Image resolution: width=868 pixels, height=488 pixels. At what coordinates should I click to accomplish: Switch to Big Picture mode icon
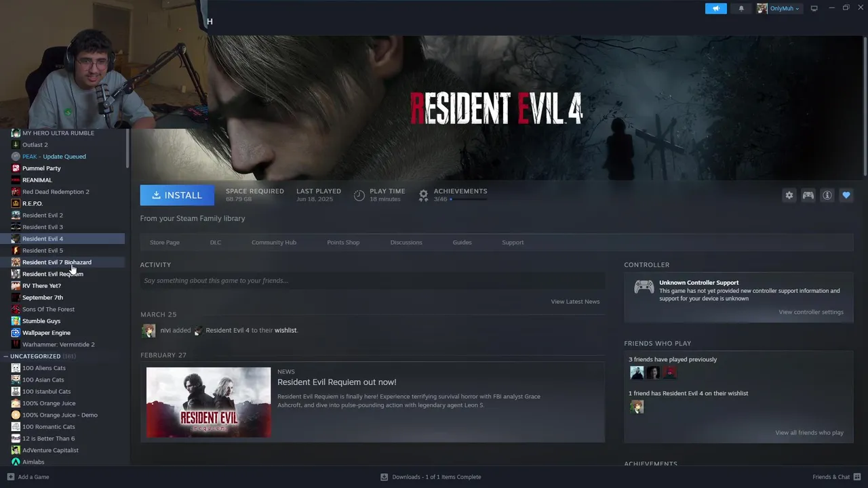pyautogui.click(x=814, y=8)
